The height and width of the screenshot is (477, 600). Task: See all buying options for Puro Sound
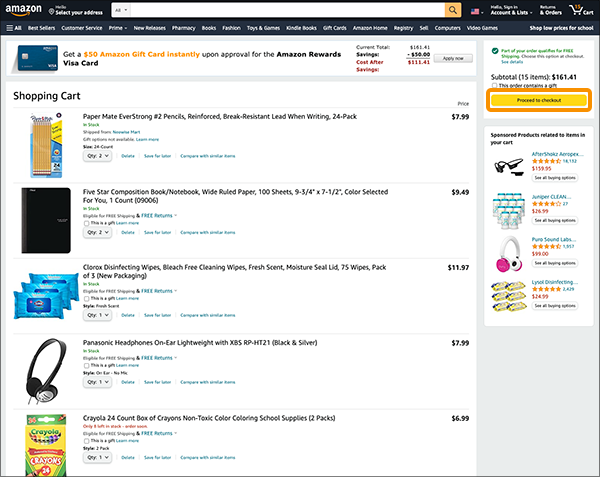(555, 263)
